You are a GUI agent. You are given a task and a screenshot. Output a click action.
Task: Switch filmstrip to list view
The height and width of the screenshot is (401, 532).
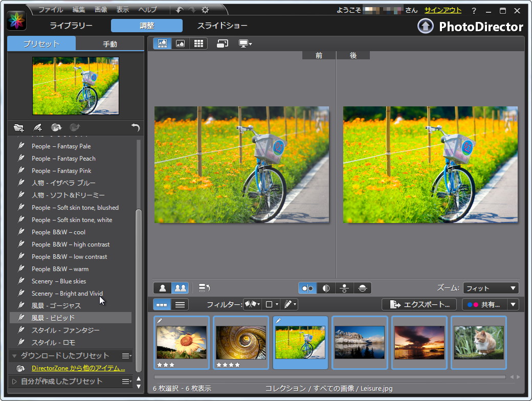point(180,304)
